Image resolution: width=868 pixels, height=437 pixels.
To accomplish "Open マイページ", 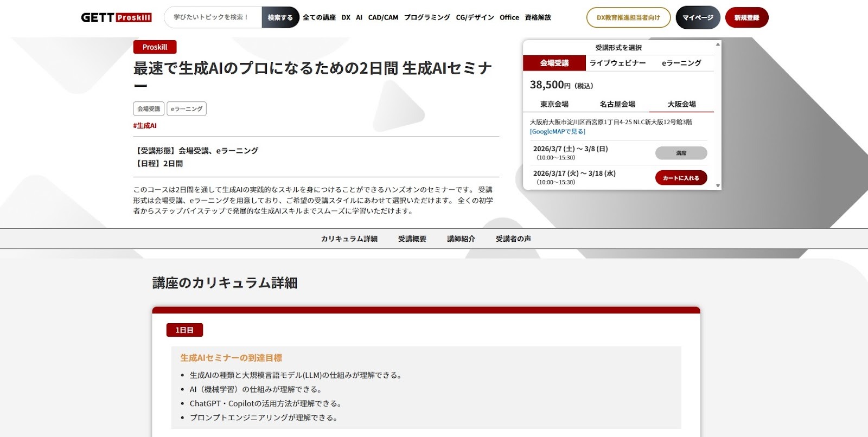I will pos(698,17).
